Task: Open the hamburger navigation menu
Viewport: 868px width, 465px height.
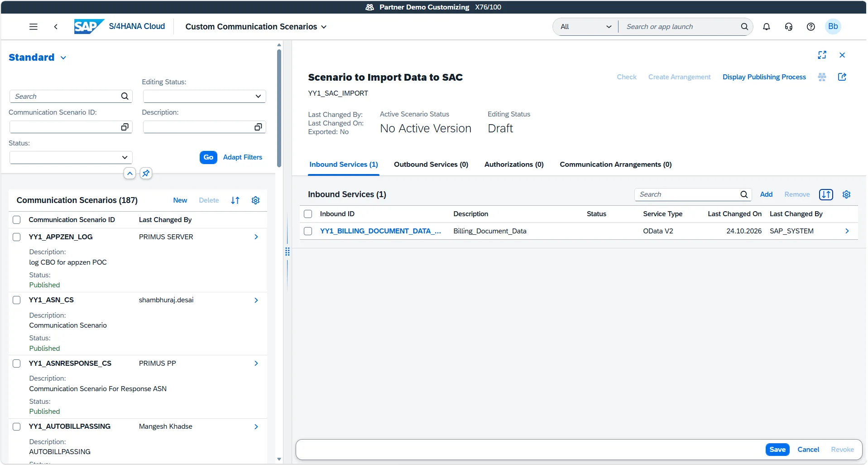Action: click(34, 27)
